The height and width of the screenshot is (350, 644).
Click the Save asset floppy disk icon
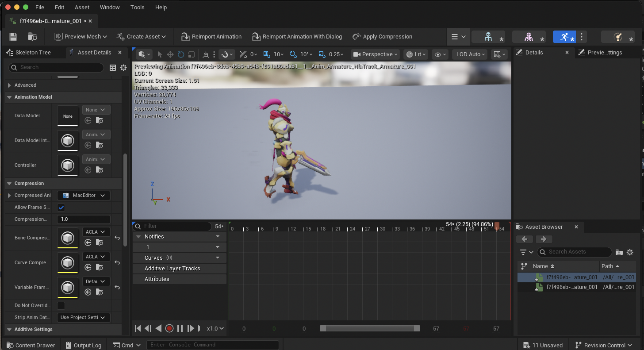(x=13, y=37)
